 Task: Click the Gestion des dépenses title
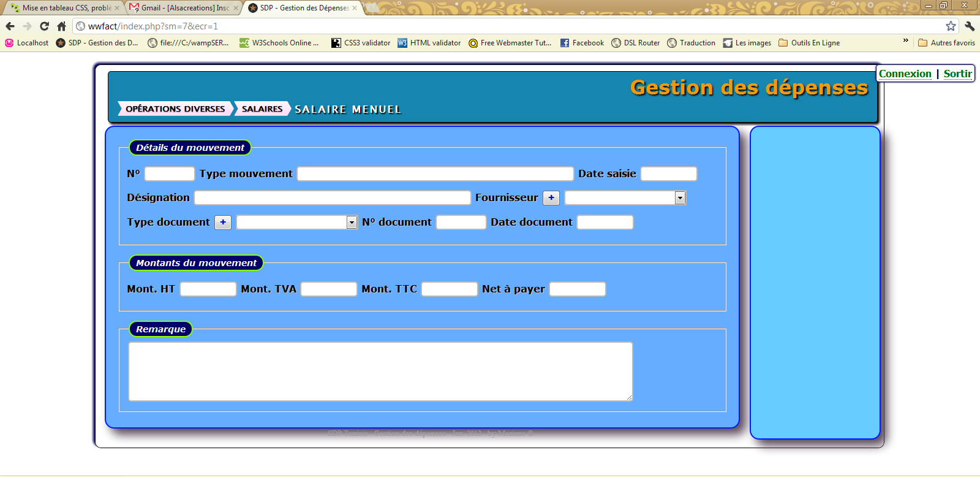point(749,88)
